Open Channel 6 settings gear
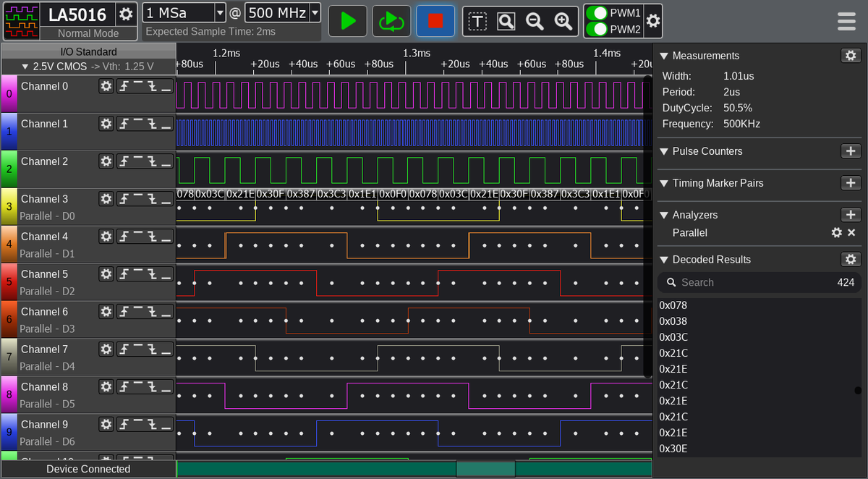 (x=106, y=312)
